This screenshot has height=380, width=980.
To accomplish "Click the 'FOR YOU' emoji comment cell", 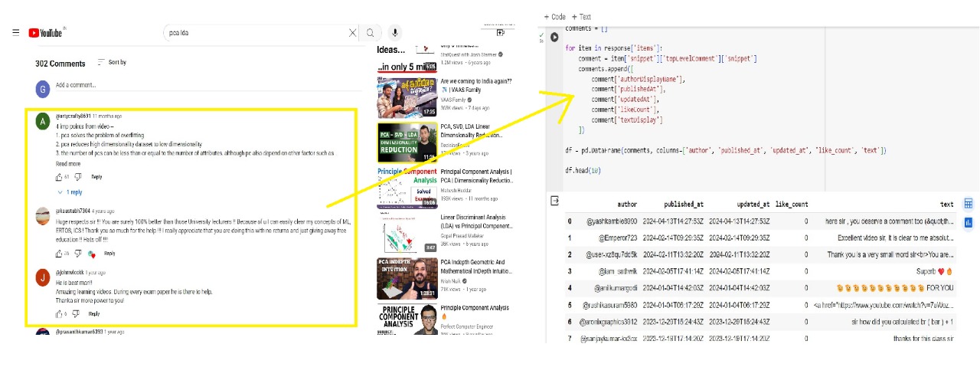I will click(895, 288).
